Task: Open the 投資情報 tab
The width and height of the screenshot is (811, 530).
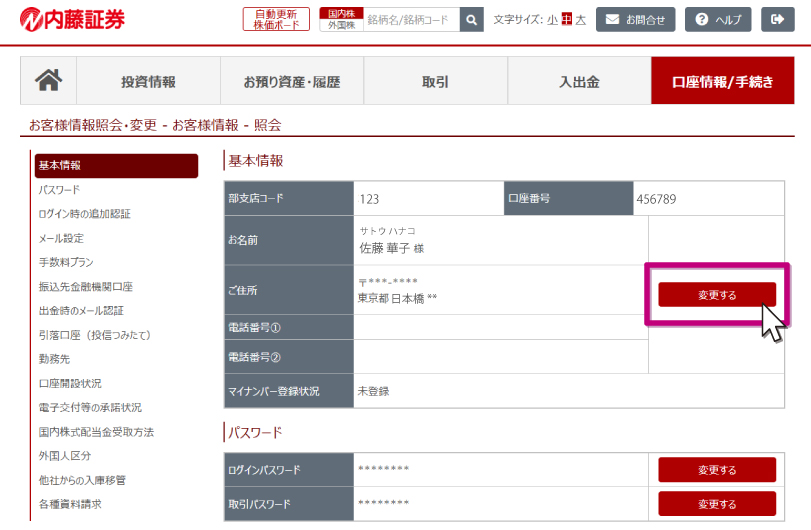Action: pos(148,82)
